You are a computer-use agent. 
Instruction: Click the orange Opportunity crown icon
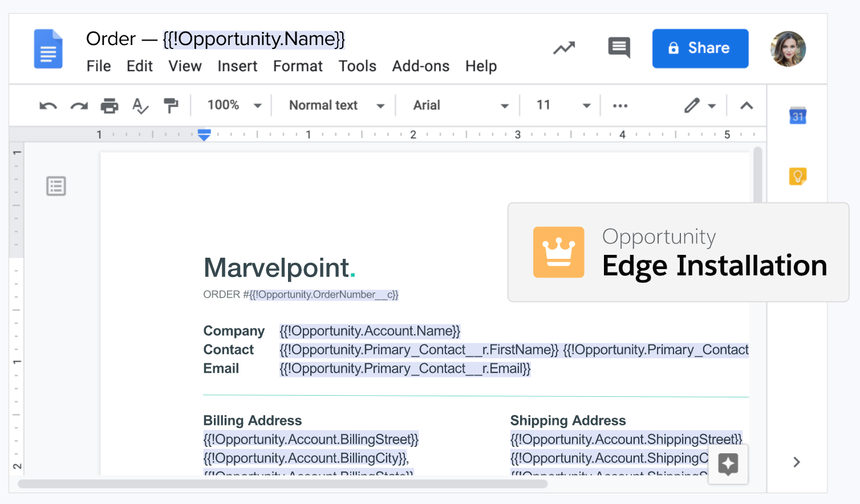point(558,252)
